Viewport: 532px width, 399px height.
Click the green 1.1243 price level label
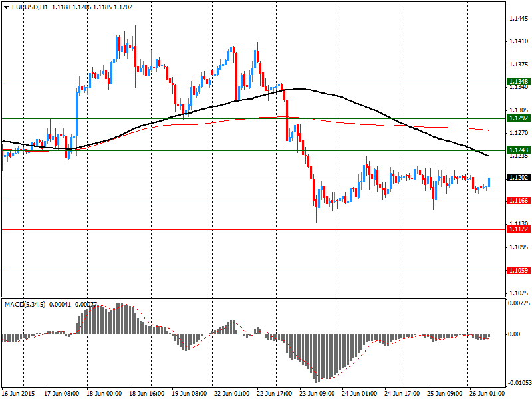point(518,150)
